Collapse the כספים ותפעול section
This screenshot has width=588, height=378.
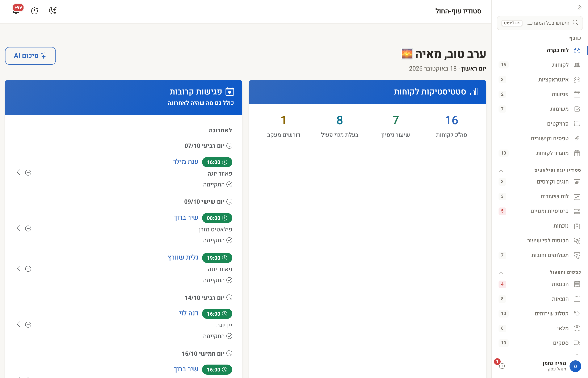(x=501, y=273)
